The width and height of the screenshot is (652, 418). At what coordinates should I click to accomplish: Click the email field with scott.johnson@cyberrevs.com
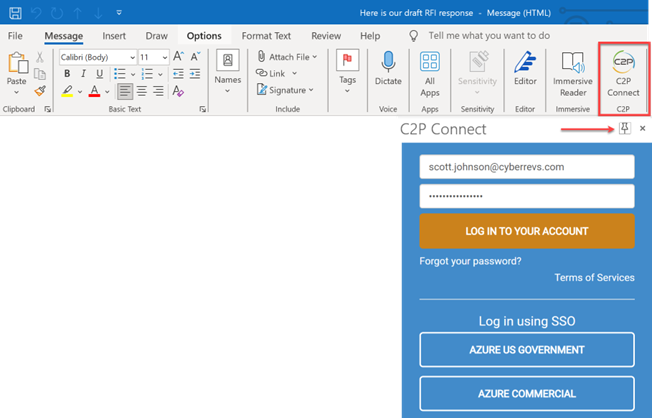pos(527,167)
